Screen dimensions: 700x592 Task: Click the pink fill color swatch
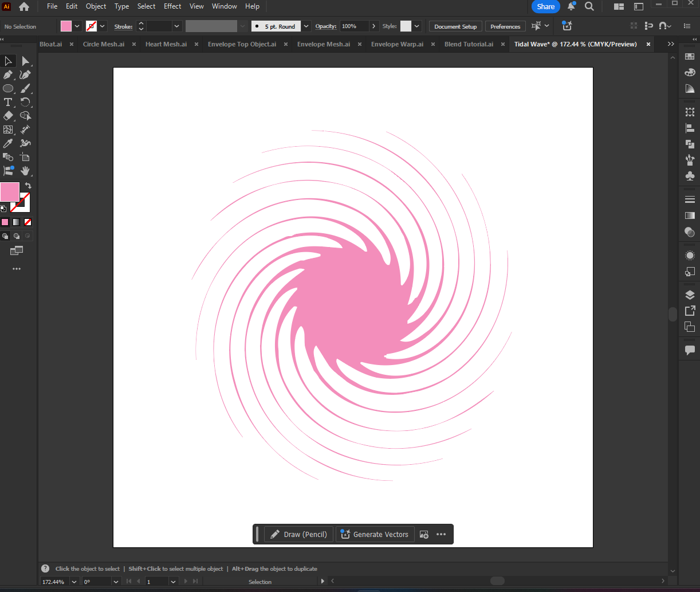[10, 192]
